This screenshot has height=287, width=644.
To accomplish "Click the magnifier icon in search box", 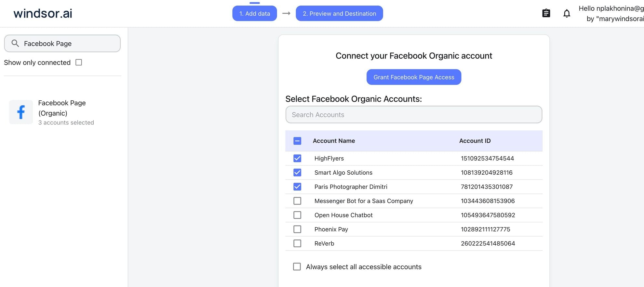I will (x=15, y=43).
